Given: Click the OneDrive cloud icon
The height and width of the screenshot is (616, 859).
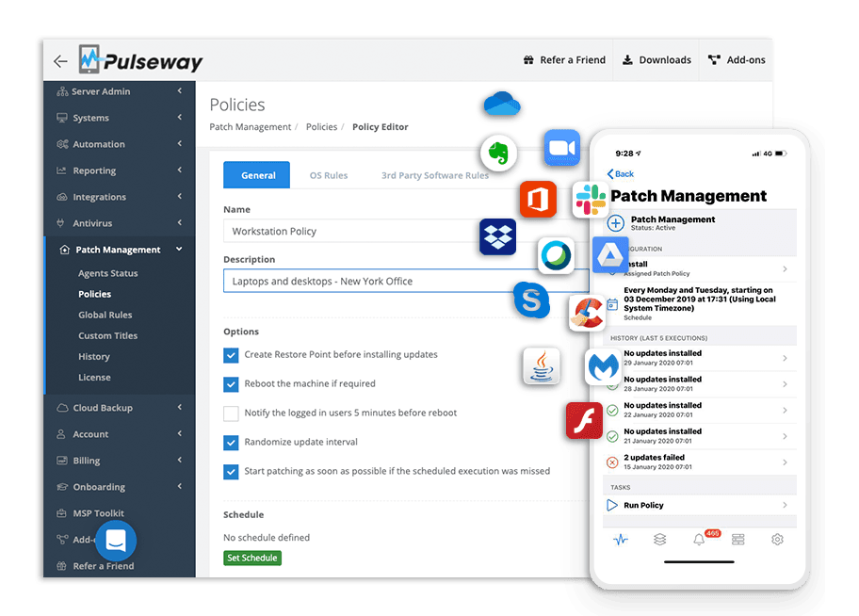Looking at the screenshot, I should (502, 104).
